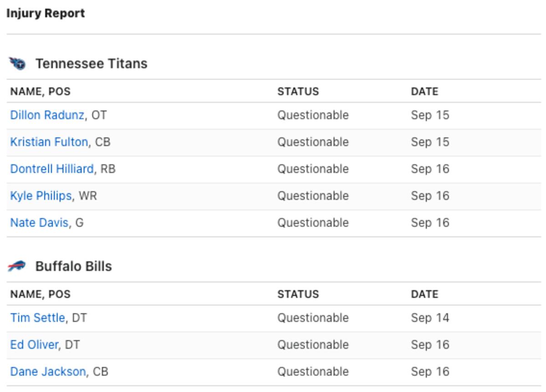Click the Tennessee Titans logo icon
Screen dimensions: 546x392
tap(17, 64)
